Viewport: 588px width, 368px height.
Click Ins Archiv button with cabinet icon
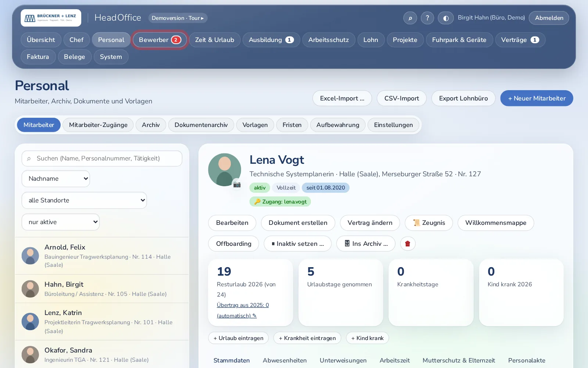366,244
